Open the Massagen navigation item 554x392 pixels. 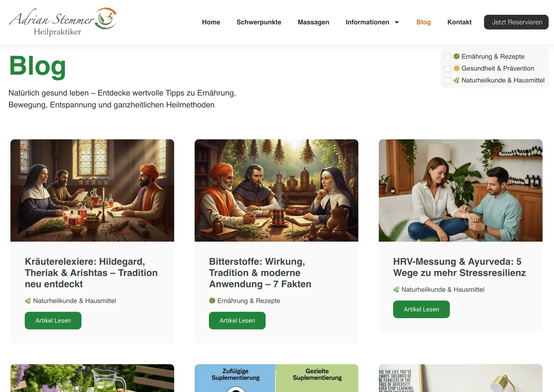(x=313, y=22)
